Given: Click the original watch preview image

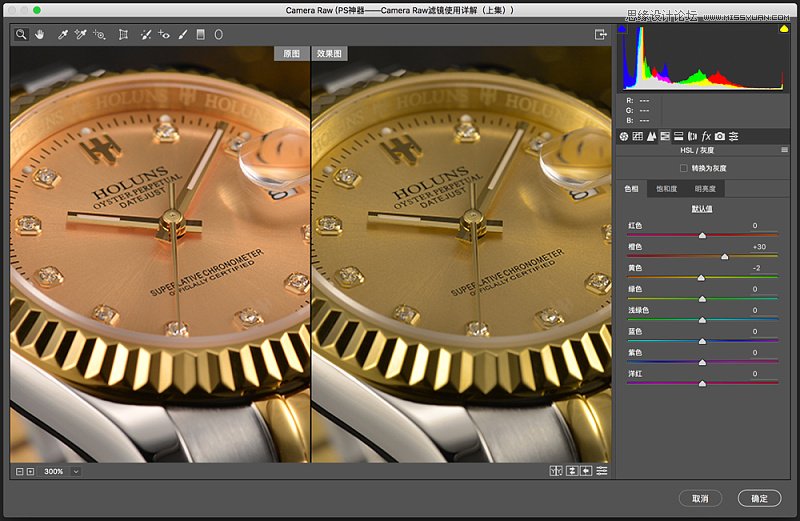Looking at the screenshot, I should [160, 255].
